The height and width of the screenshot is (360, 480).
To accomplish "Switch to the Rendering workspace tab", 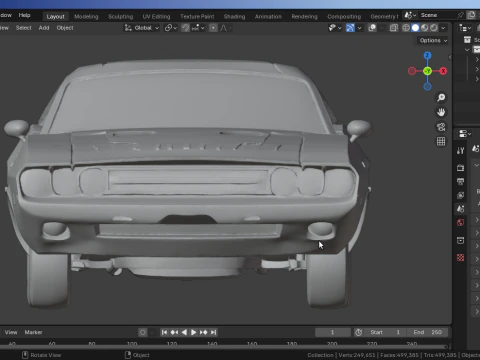I will click(x=304, y=16).
